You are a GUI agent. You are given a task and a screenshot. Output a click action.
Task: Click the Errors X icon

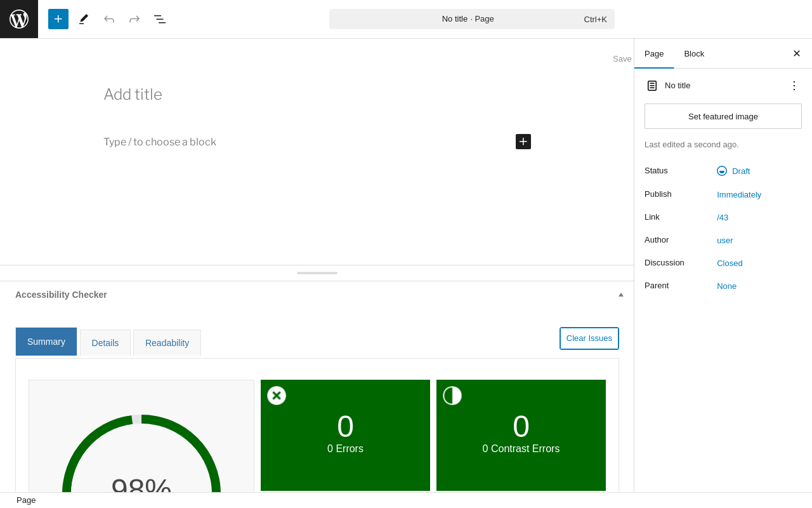point(277,396)
